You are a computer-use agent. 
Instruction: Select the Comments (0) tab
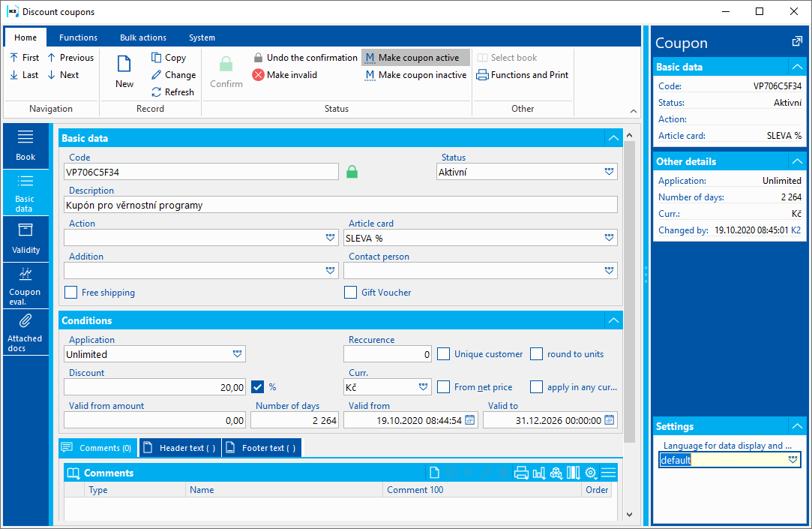[98, 448]
